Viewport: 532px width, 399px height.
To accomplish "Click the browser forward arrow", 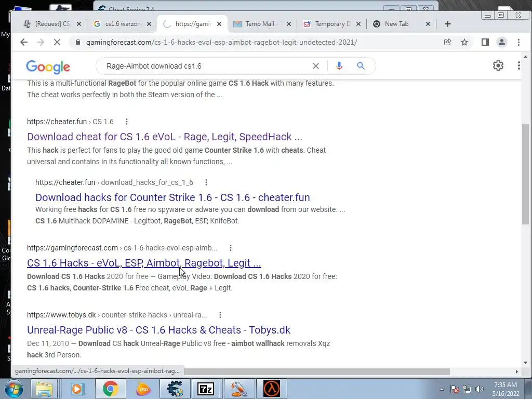I will [41, 42].
